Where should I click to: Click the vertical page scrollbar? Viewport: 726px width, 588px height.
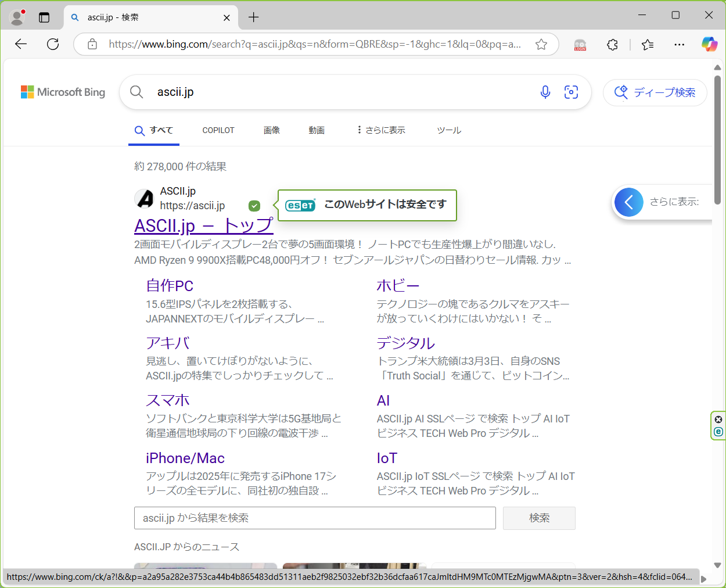[x=717, y=139]
